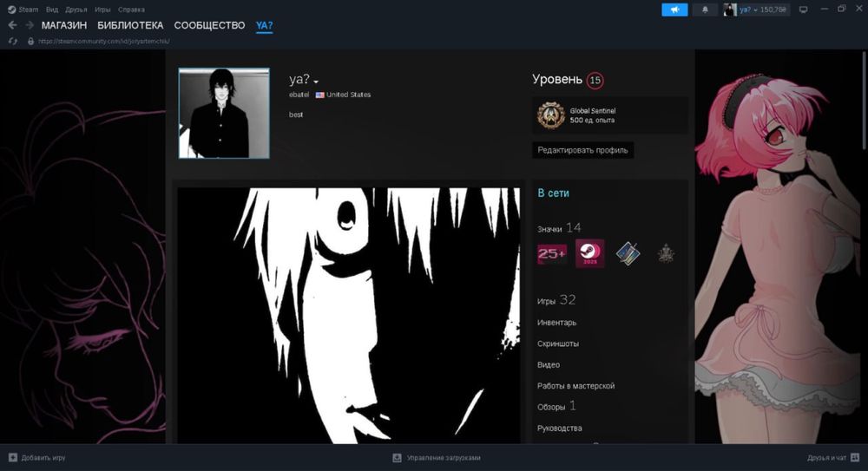
Task: Open the Игры menu
Action: (x=102, y=10)
